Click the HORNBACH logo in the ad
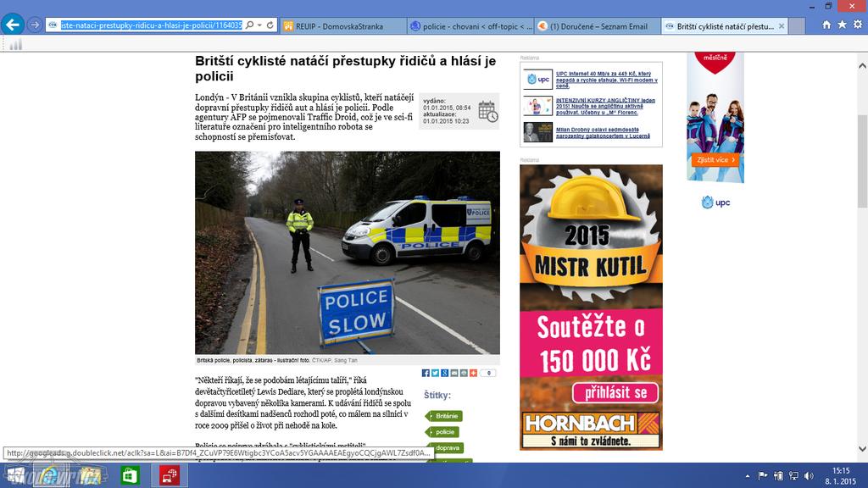The height and width of the screenshot is (488, 868). click(591, 424)
